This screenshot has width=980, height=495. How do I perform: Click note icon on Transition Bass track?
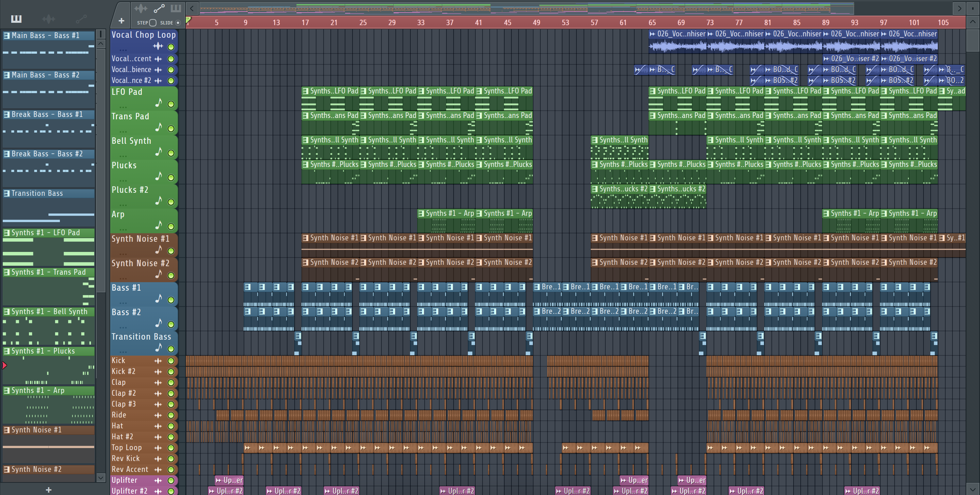coord(159,348)
